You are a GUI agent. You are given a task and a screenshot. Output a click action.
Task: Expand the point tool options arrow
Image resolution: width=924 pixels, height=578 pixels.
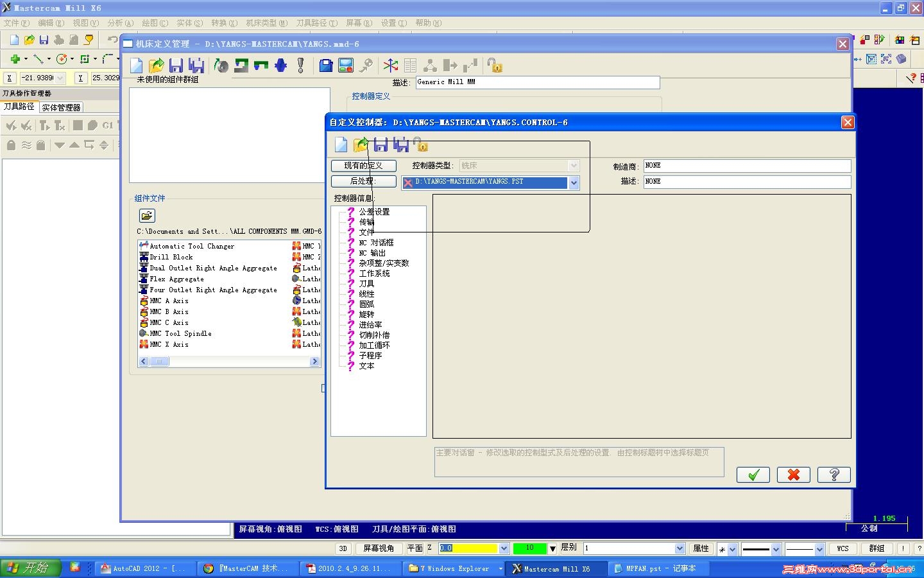[x=26, y=59]
